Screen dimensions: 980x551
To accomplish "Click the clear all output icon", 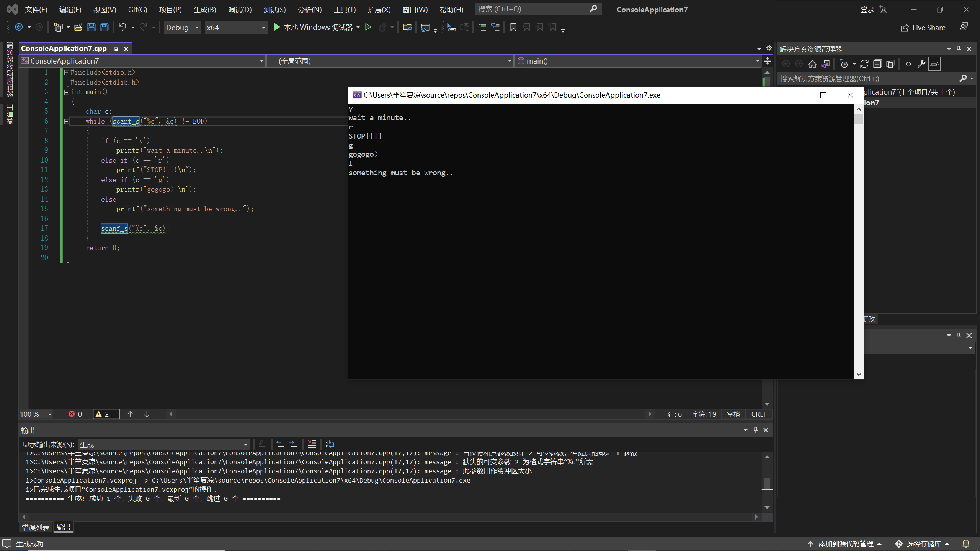I will pos(312,444).
